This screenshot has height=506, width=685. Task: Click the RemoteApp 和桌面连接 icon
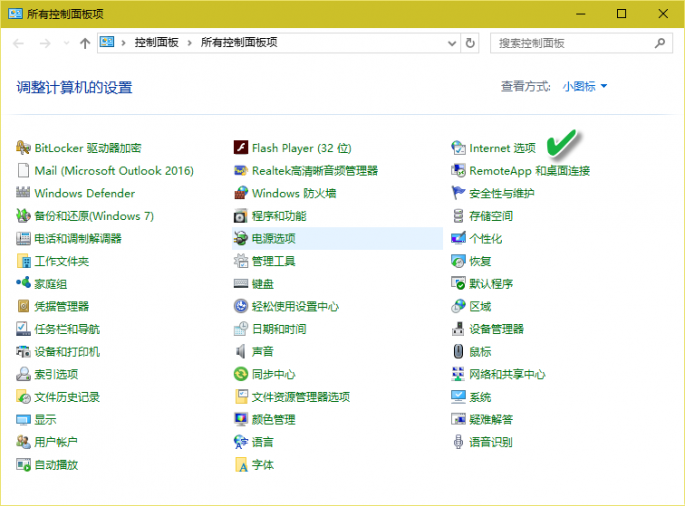[x=458, y=170]
